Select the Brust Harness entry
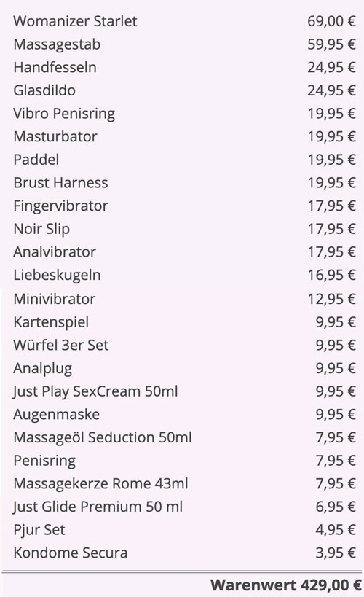The height and width of the screenshot is (597, 364). 60,183
